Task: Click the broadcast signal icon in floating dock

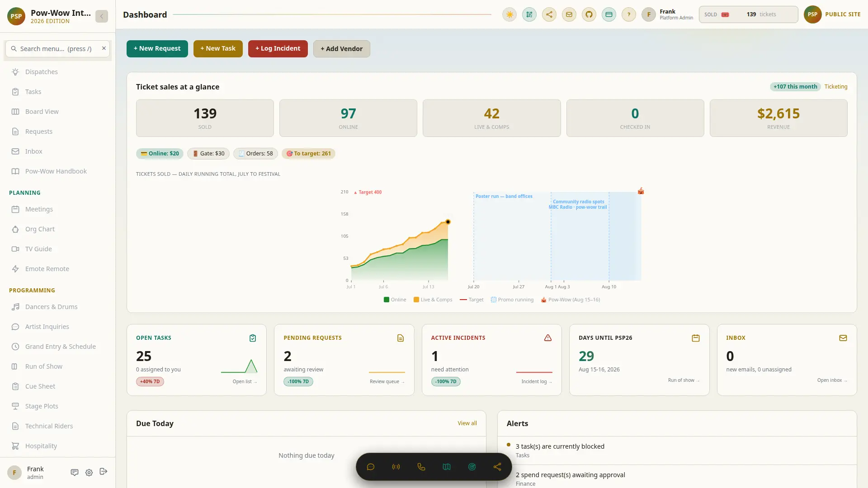Action: point(396,467)
